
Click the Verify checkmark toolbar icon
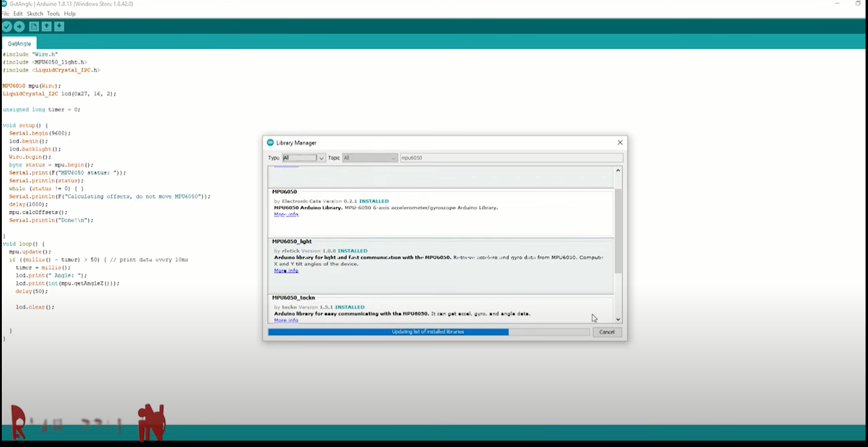coord(7,26)
